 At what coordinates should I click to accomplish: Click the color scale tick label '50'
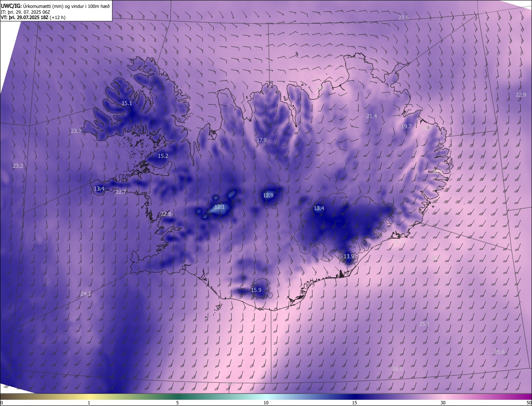529,403
